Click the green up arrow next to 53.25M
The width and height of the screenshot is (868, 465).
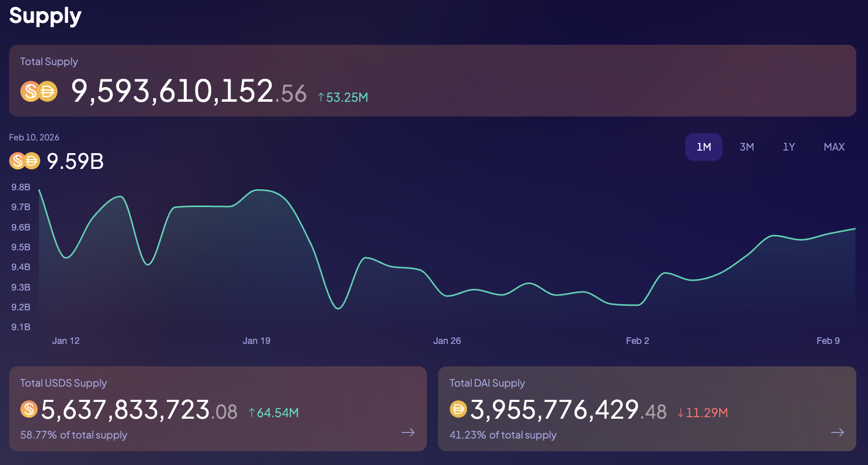point(321,97)
